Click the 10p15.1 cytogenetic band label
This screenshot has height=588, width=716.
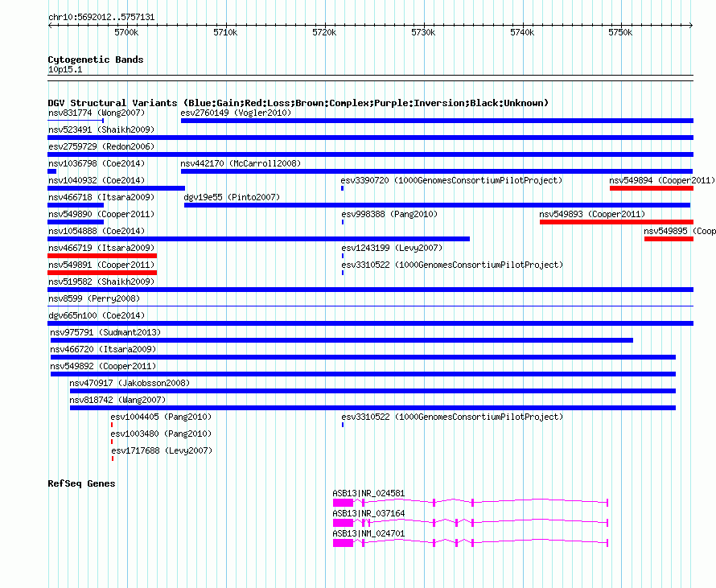coord(65,70)
